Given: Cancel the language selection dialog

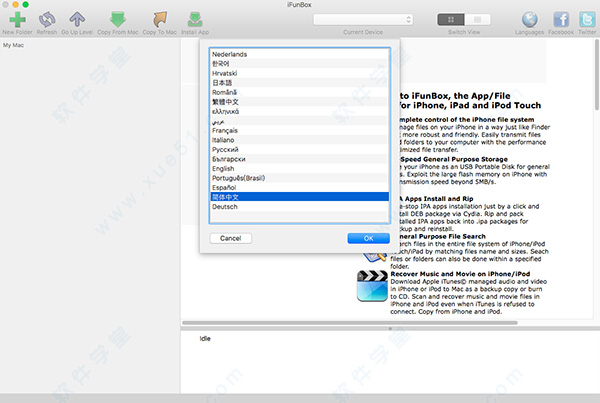Looking at the screenshot, I should 230,238.
